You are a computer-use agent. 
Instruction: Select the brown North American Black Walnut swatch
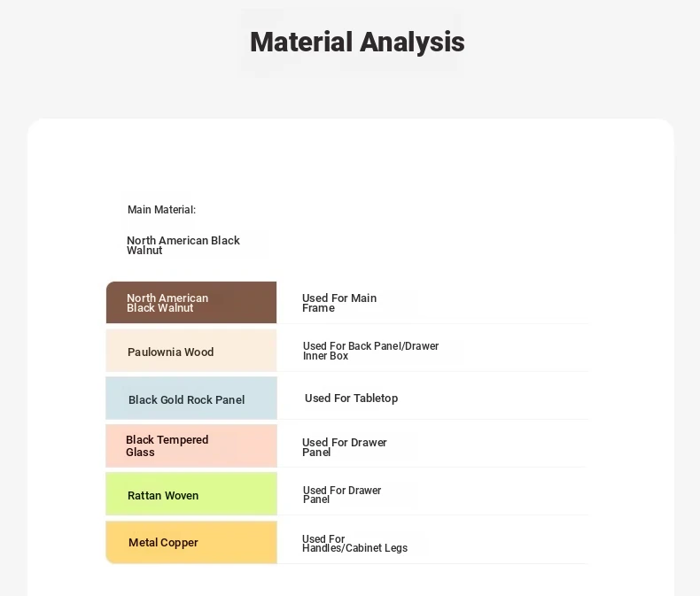pyautogui.click(x=191, y=303)
